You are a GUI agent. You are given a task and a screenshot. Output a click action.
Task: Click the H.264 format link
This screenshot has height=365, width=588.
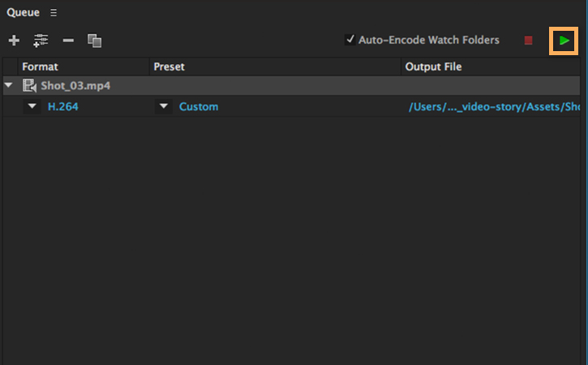point(62,106)
